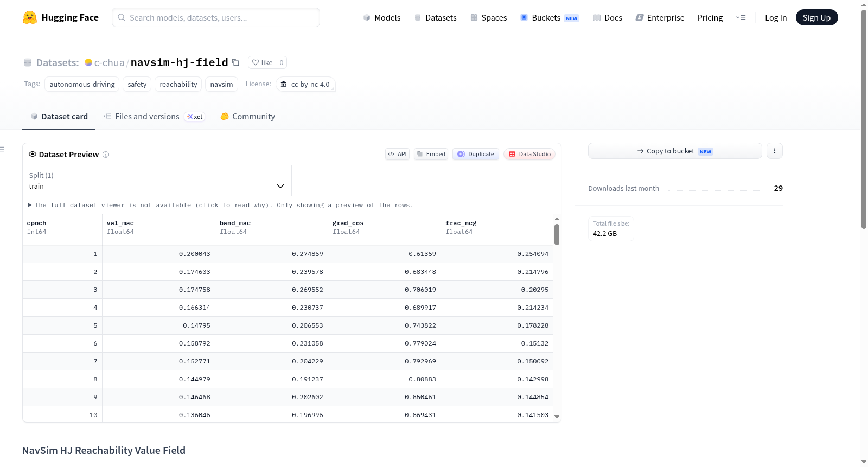
Task: Click the collapsed sidebar handle at left edge
Action: point(2,149)
